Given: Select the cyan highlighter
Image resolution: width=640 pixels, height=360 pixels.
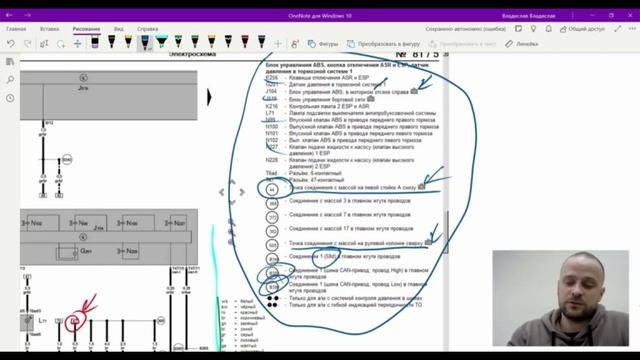Looking at the screenshot, I should (x=162, y=42).
